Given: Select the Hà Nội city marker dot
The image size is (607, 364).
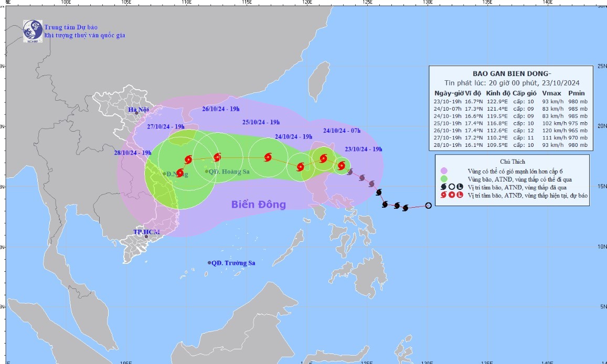Looking at the screenshot, I should click(136, 113).
